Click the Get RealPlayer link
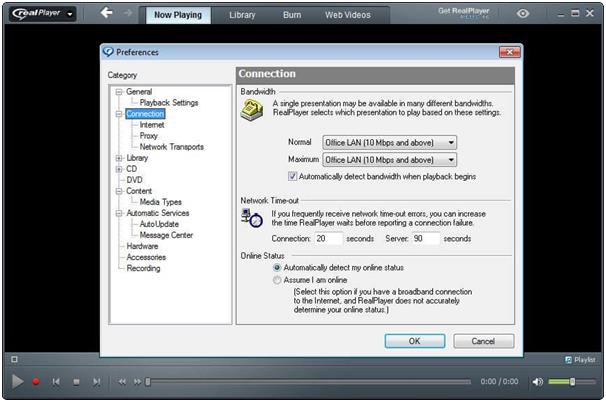This screenshot has width=606, height=402. tap(463, 13)
